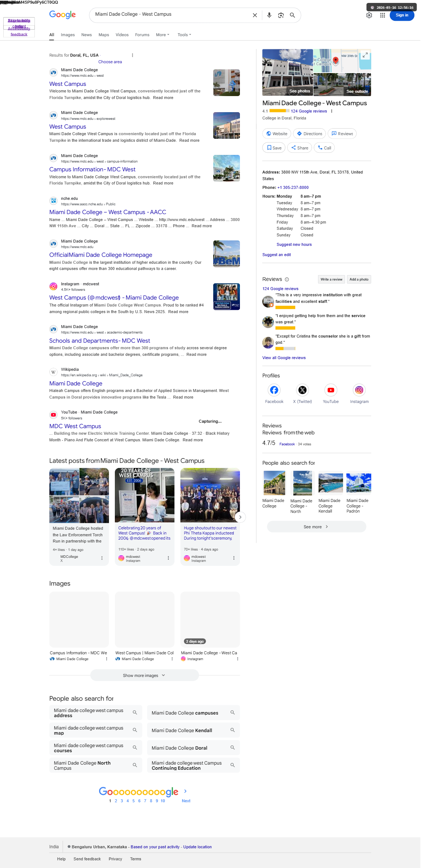This screenshot has height=868, width=425.
Task: Open options for Campus Information image result
Action: (106, 659)
